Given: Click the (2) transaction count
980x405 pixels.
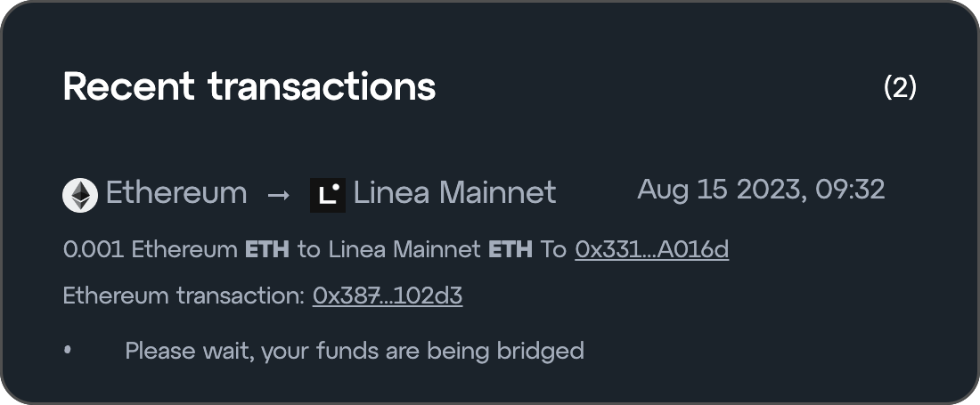Looking at the screenshot, I should coord(900,87).
